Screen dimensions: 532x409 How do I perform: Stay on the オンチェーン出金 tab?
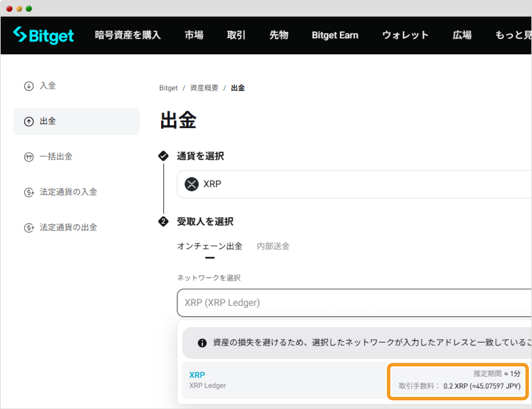[210, 246]
